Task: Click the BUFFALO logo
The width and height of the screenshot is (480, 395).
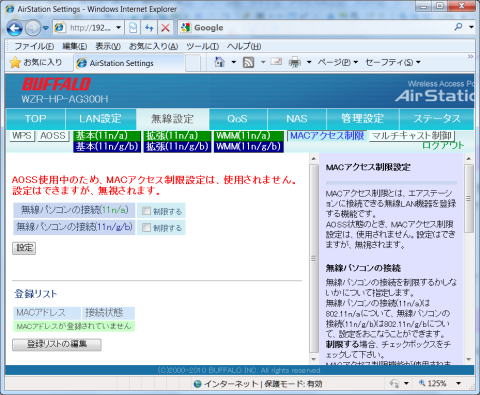Action: pos(56,84)
